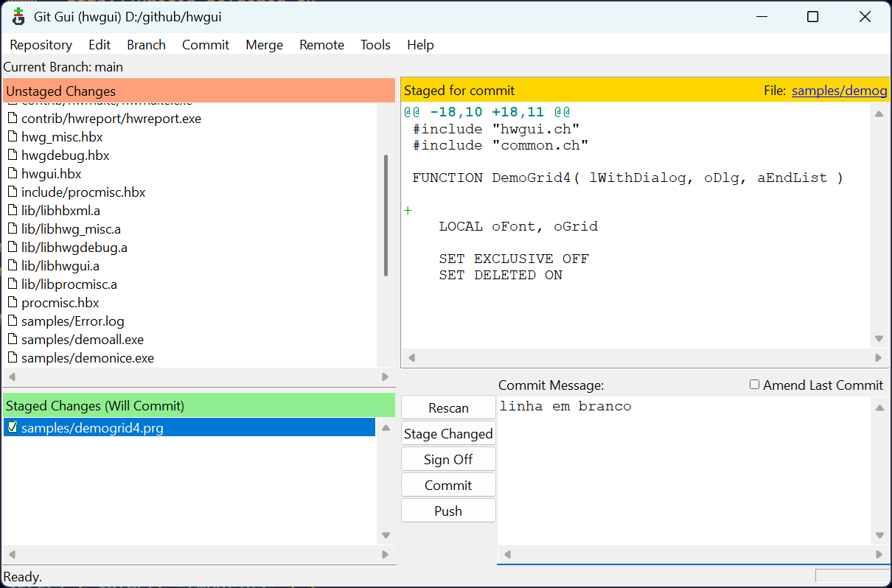Open the Repository menu
Image resolution: width=892 pixels, height=588 pixels.
[x=41, y=45]
